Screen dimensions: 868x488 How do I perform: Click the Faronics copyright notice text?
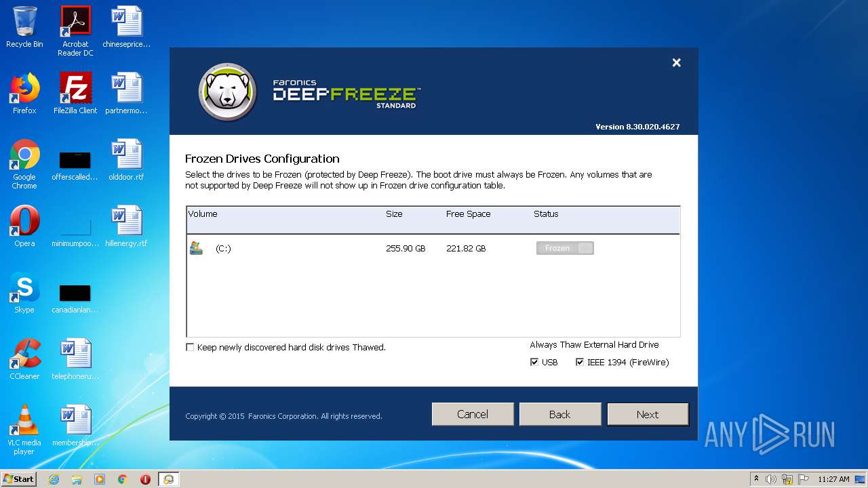pyautogui.click(x=283, y=416)
